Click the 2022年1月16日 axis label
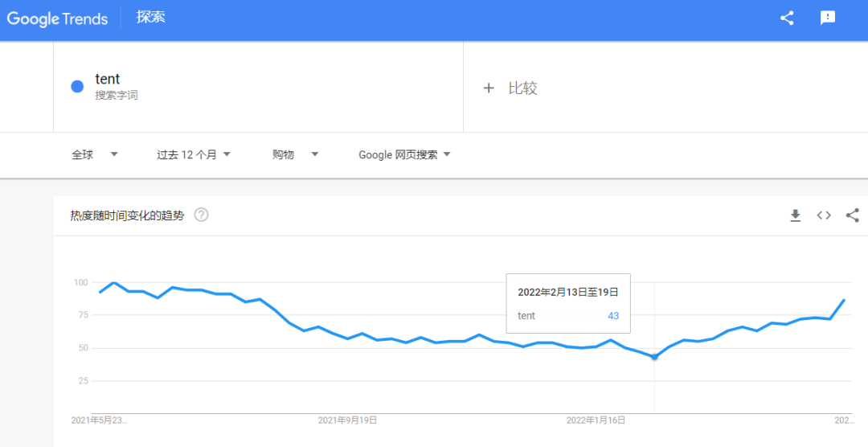Screen dimensions: 868x447 pyautogui.click(x=596, y=420)
